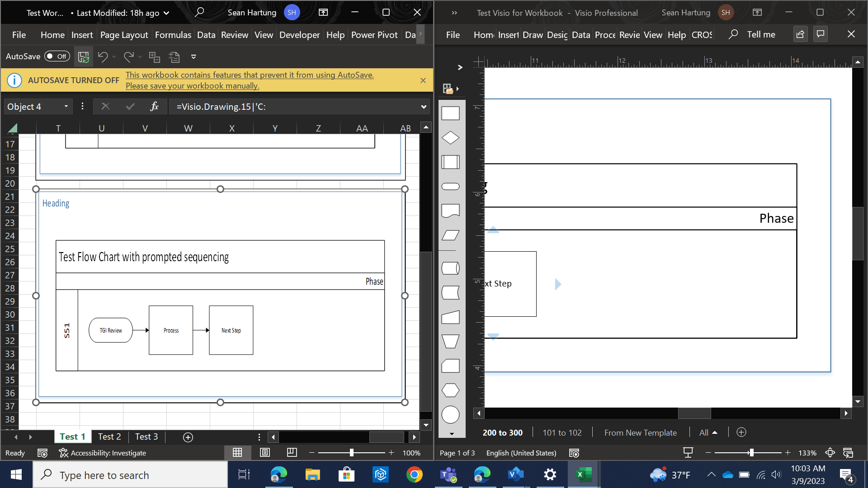Switch to From New Template page in Visio
The height and width of the screenshot is (488, 868).
tap(640, 432)
